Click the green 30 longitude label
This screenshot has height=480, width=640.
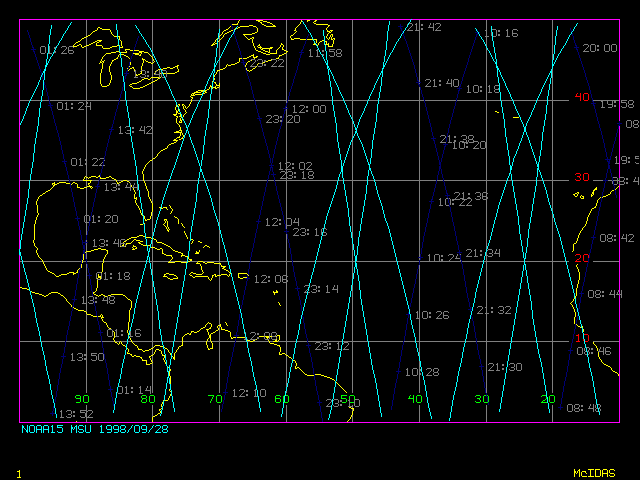482,399
